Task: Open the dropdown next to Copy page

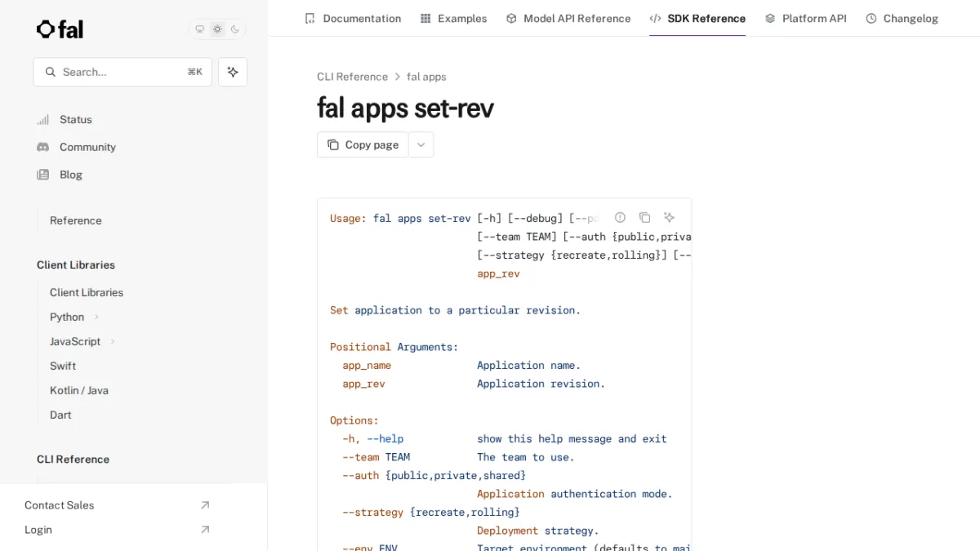Action: point(421,144)
